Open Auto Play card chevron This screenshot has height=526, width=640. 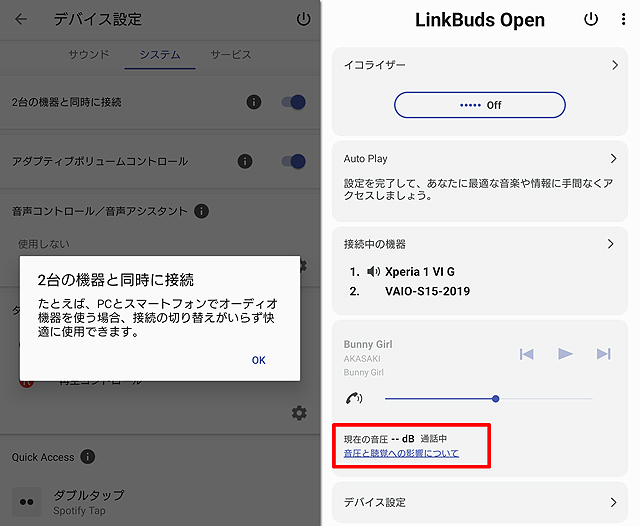[x=613, y=158]
